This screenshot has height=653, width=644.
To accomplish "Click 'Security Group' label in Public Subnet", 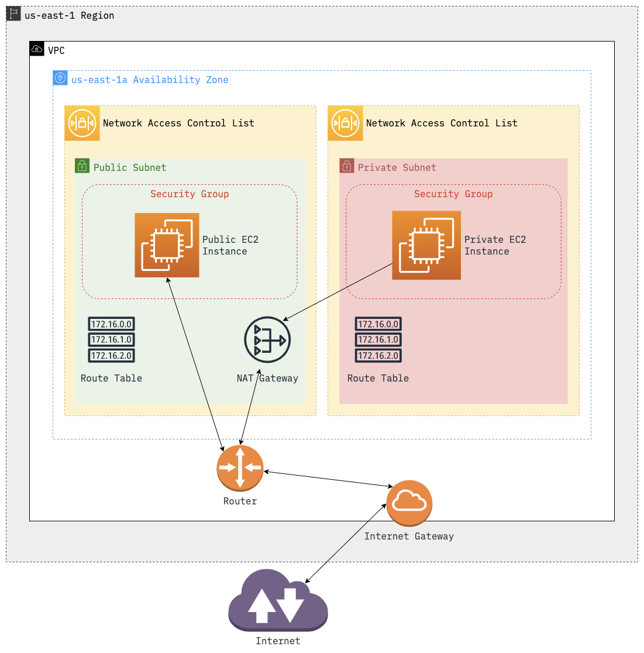I will [x=190, y=194].
